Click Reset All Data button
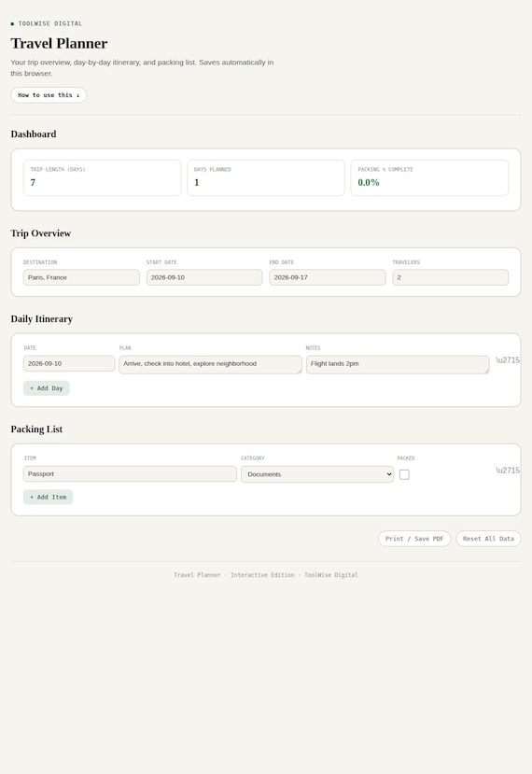Screen dimensions: 532x774 [488, 539]
